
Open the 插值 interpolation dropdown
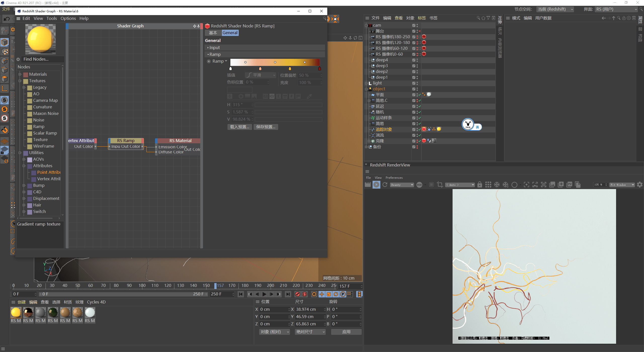[x=261, y=75]
